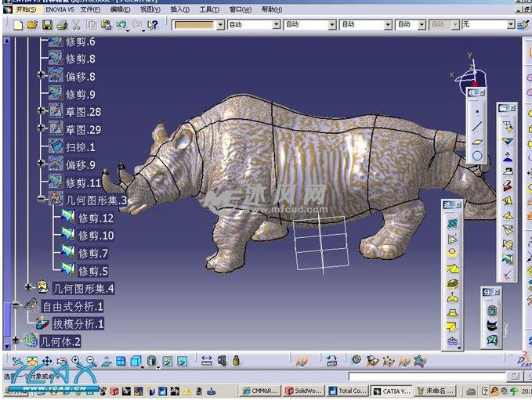This screenshot has height=400, width=532.
Task: Click the Zoom In magnifier icon
Action: coord(76,361)
